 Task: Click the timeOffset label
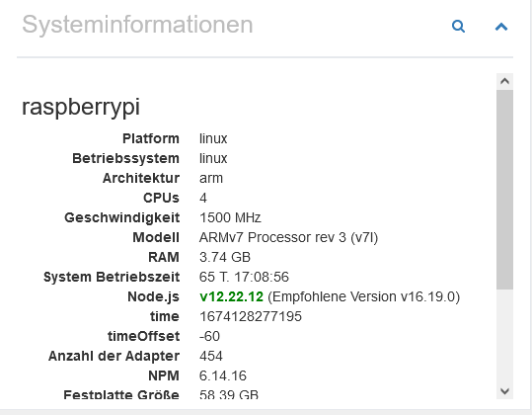[143, 336]
